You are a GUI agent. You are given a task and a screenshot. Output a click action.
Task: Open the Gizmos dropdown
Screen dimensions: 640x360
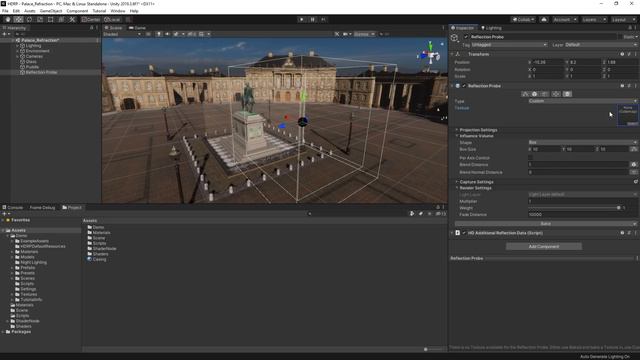point(364,34)
